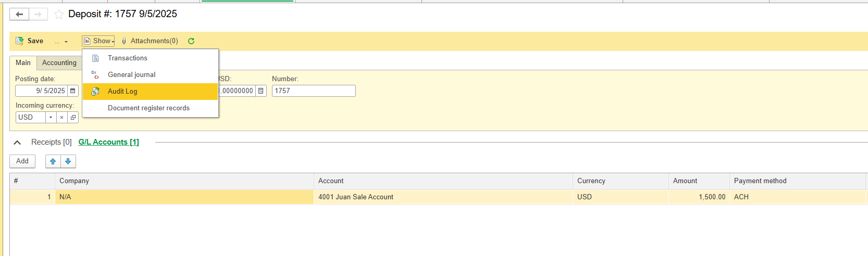Open calculator icon beside exchange rate field

pyautogui.click(x=261, y=91)
